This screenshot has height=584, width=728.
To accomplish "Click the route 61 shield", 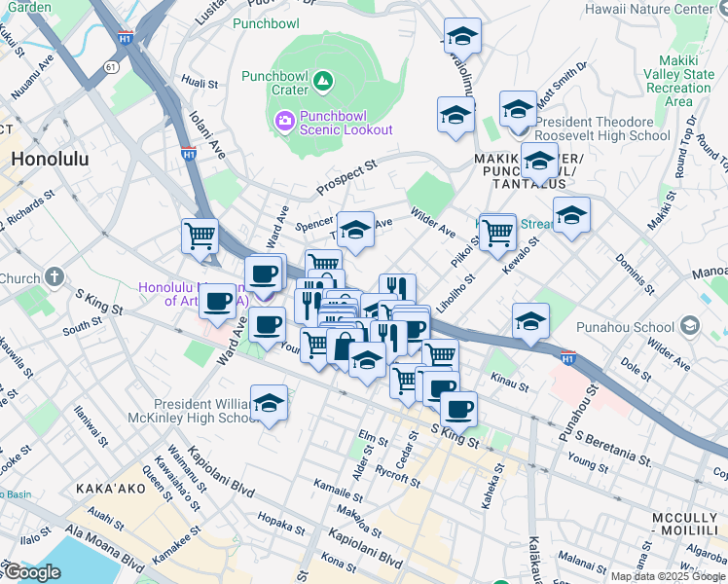I will (x=111, y=67).
